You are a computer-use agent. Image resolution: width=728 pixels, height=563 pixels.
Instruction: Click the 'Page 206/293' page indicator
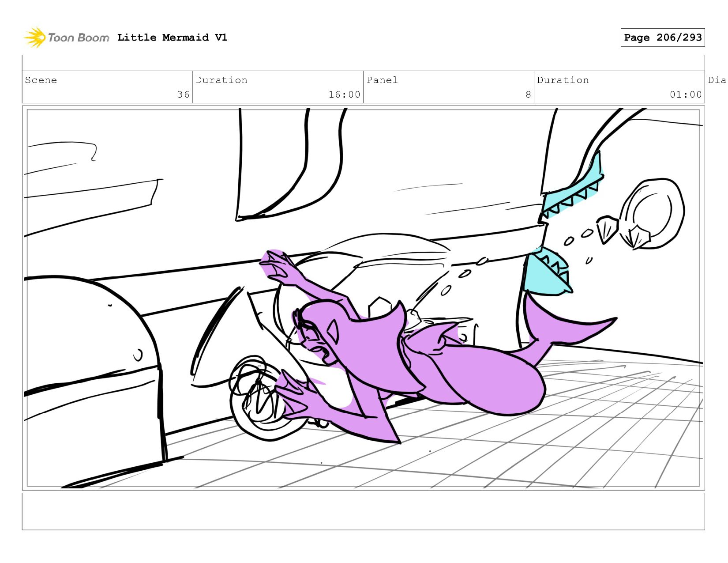(x=662, y=38)
